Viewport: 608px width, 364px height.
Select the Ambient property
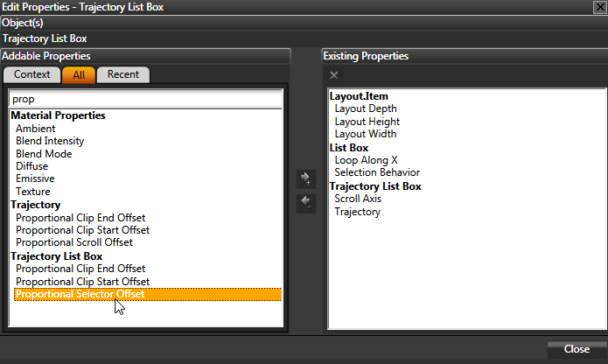[x=36, y=129]
